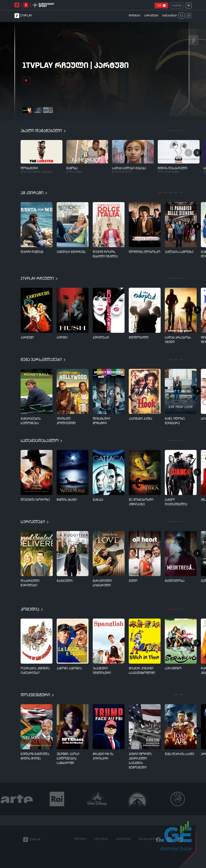This screenshot has width=206, height=868.
Task: Select the first carousel page indicator in ახალი დამატებული
Action: tap(171, 130)
